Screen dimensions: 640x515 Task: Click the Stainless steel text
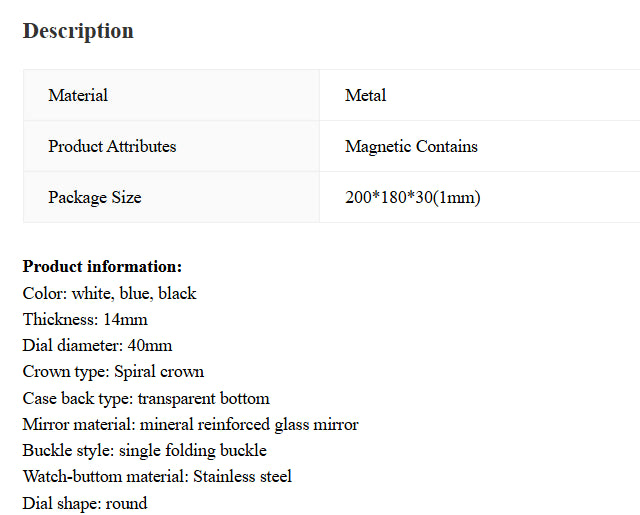point(242,476)
